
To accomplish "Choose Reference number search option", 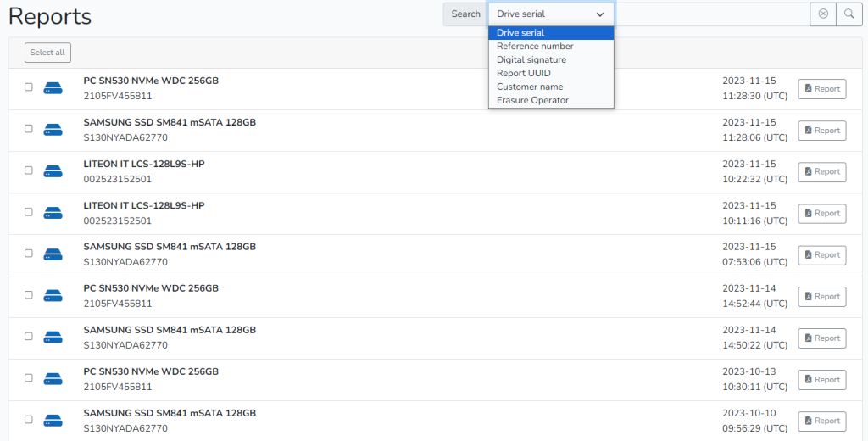I will click(551, 46).
